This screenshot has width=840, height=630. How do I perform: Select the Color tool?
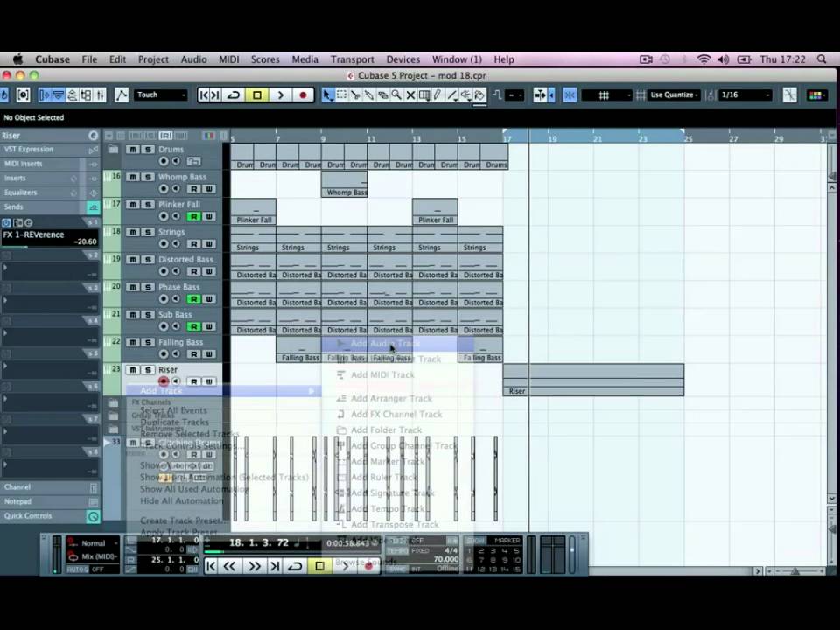click(480, 95)
